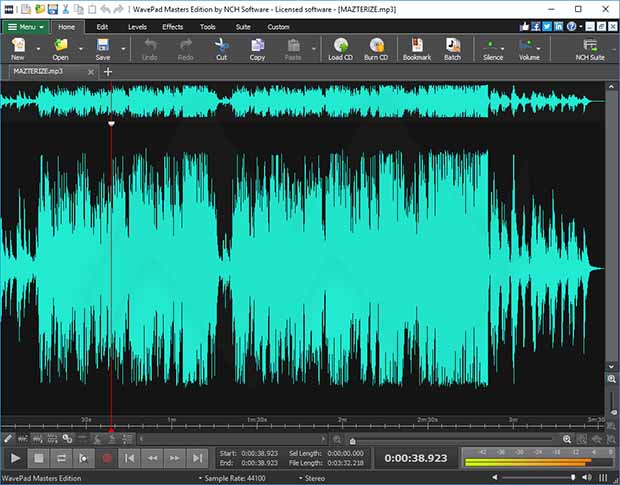Toggle loop playback mode

tap(61, 458)
